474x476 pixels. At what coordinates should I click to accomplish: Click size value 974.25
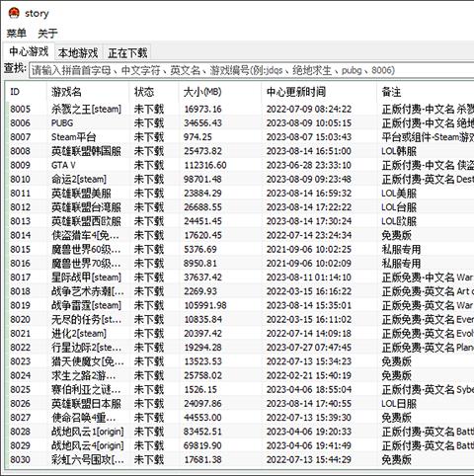pyautogui.click(x=197, y=137)
